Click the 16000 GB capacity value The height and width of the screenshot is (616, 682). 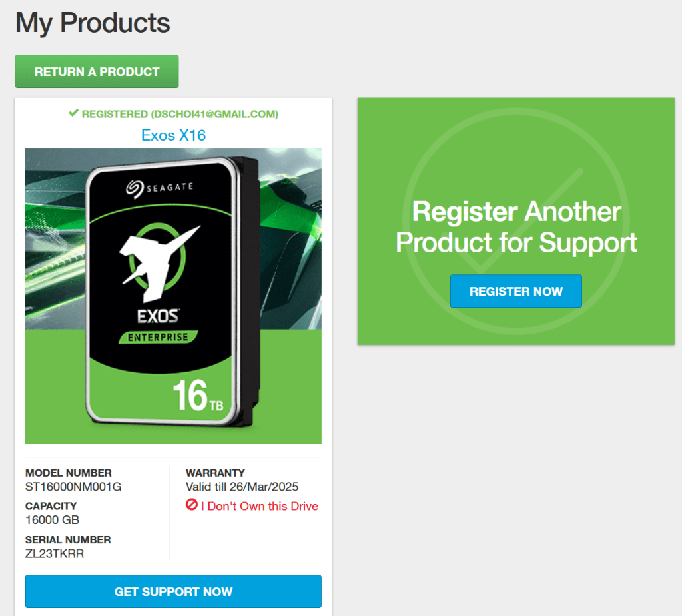(x=52, y=520)
